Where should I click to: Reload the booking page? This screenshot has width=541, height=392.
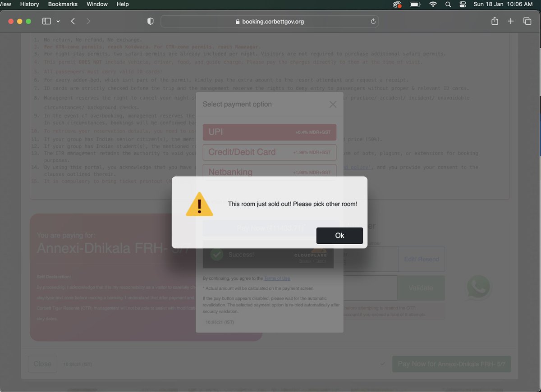373,21
